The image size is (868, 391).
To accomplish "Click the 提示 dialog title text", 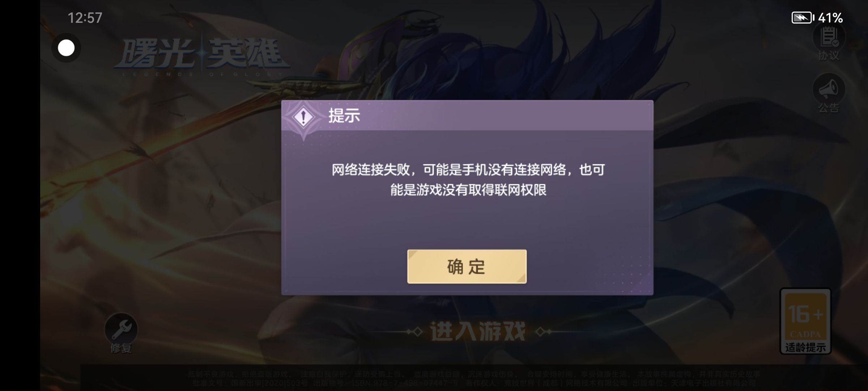I will pyautogui.click(x=344, y=116).
